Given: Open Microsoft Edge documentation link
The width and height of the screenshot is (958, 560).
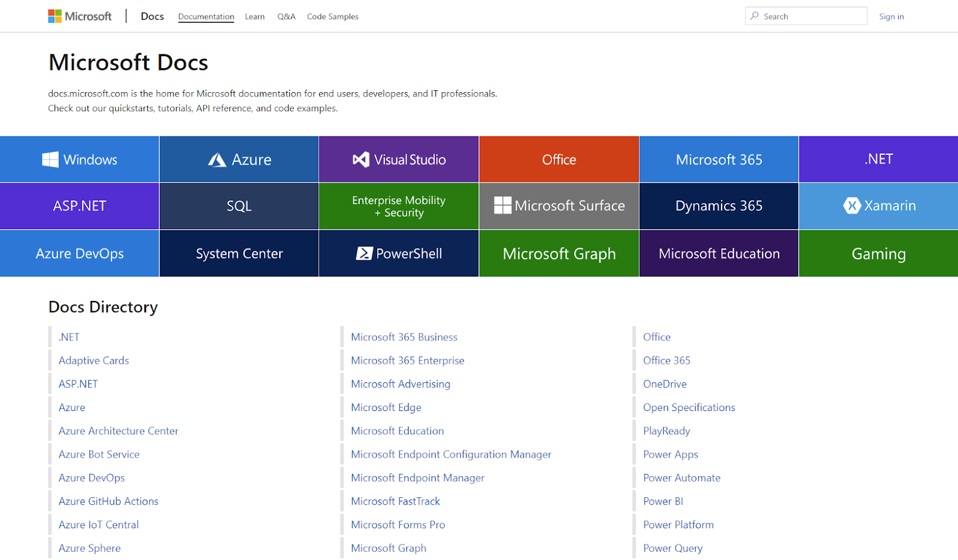Looking at the screenshot, I should coord(386,407).
